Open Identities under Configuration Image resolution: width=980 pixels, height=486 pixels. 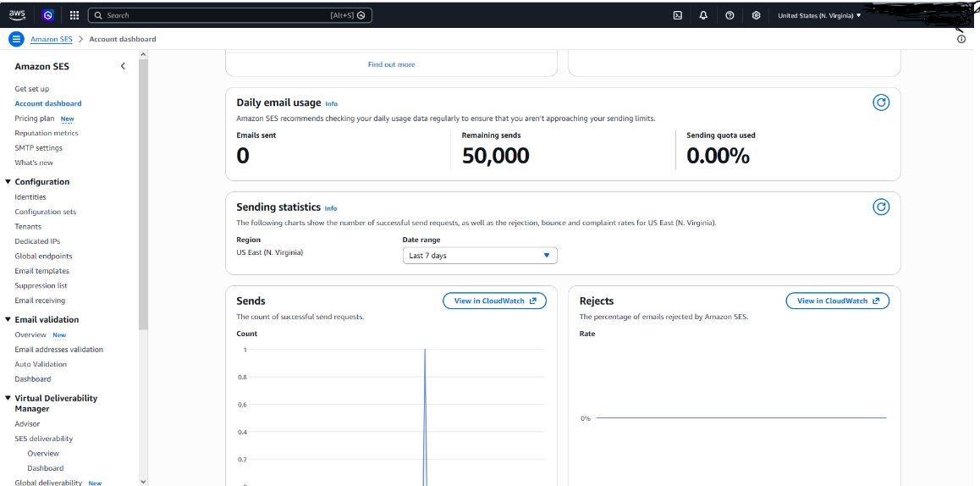[30, 197]
